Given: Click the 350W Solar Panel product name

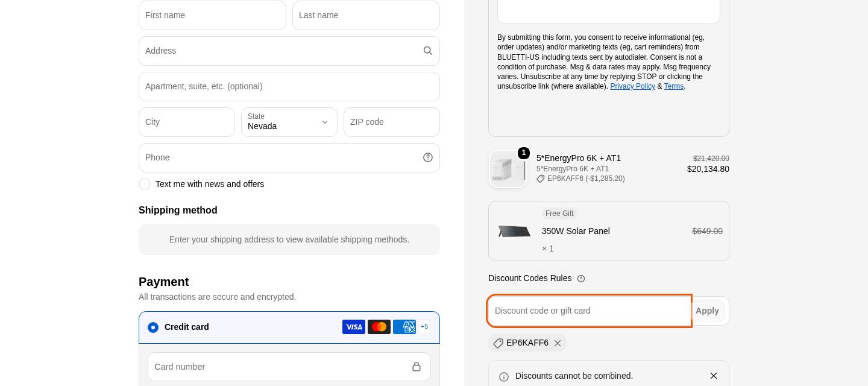Looking at the screenshot, I should point(576,231).
